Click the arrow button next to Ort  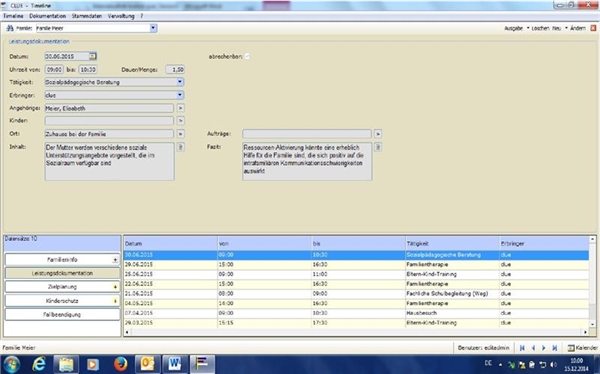click(181, 134)
